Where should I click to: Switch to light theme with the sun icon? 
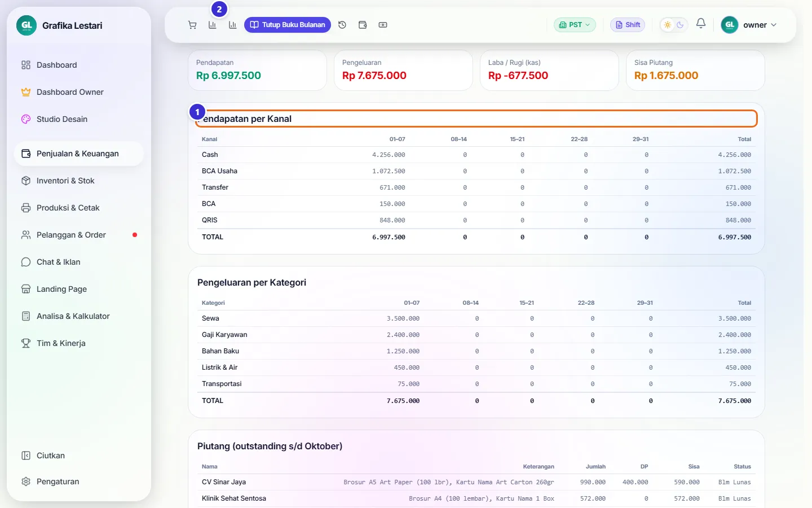click(668, 25)
